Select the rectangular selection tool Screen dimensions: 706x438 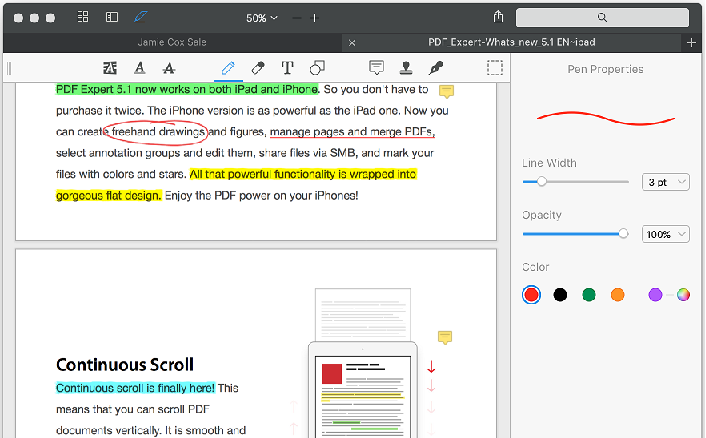[494, 68]
